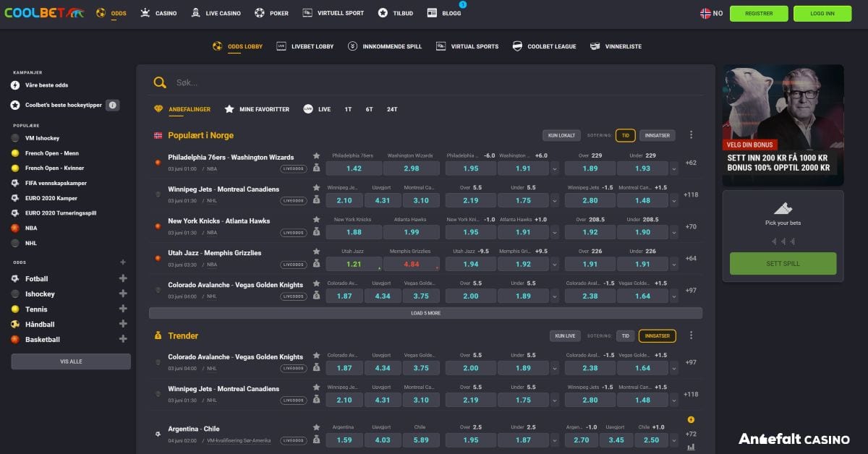Star the Colorado Avalanche match in Trender

pyautogui.click(x=316, y=355)
